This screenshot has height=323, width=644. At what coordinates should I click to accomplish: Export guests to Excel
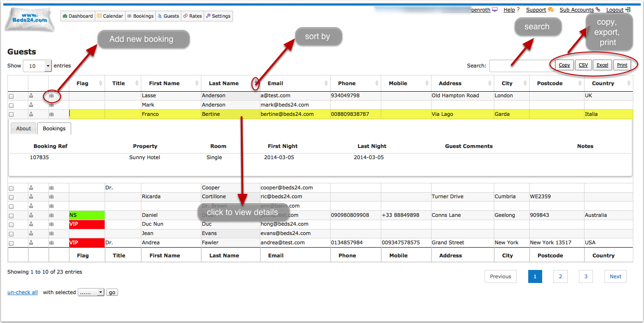(602, 65)
